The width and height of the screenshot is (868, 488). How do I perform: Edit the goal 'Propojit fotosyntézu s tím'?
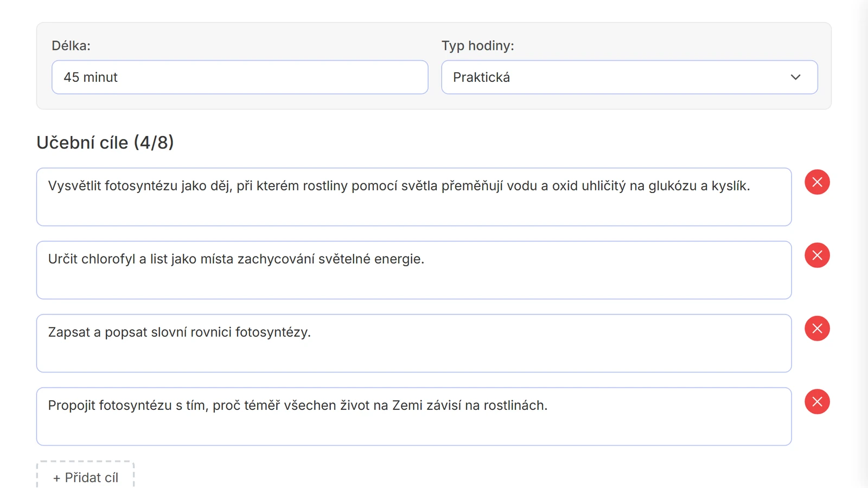tap(414, 416)
